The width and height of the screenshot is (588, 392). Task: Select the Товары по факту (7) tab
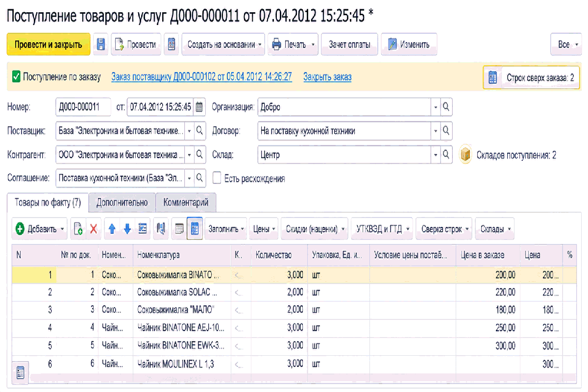(48, 202)
